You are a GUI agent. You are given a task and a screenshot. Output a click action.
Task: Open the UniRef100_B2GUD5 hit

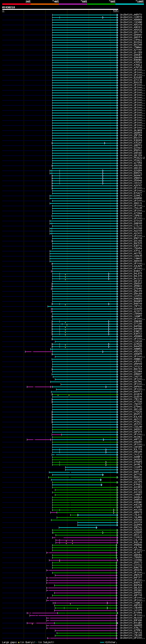131,77
